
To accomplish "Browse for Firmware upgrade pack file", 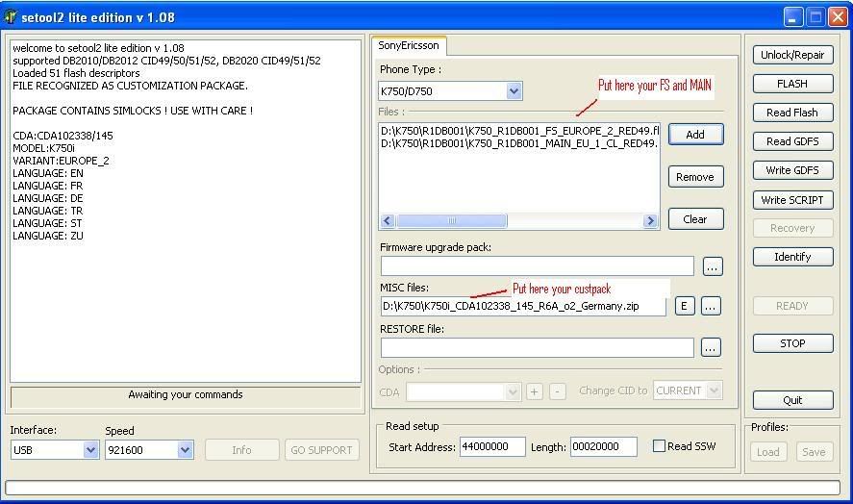I will coord(712,266).
